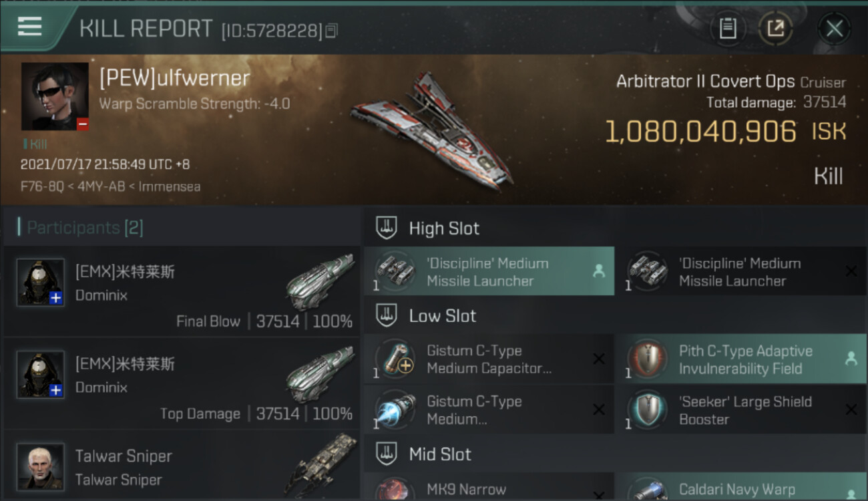Open Top Damage Dominix participant entry
The width and height of the screenshot is (868, 501).
[x=182, y=383]
